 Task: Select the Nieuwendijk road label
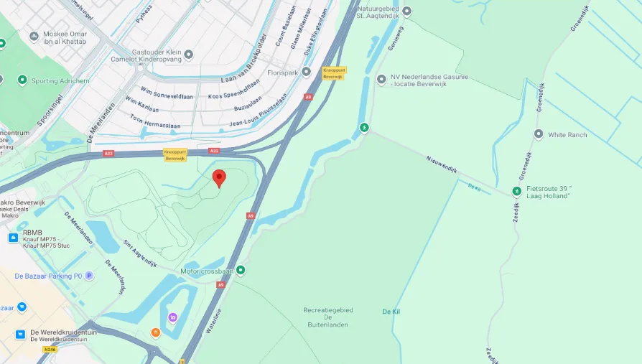point(442,164)
